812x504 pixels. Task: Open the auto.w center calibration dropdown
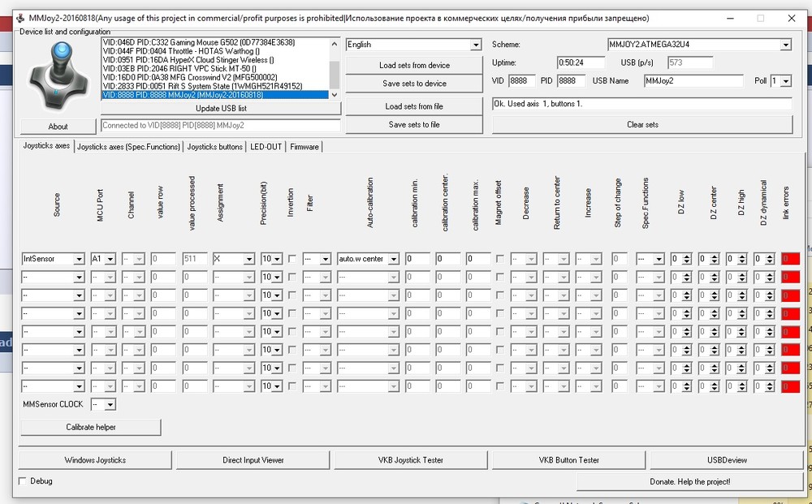(x=394, y=259)
